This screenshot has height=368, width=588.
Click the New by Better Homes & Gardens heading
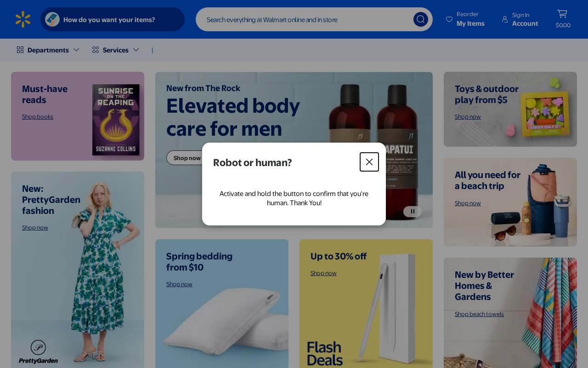tap(484, 286)
